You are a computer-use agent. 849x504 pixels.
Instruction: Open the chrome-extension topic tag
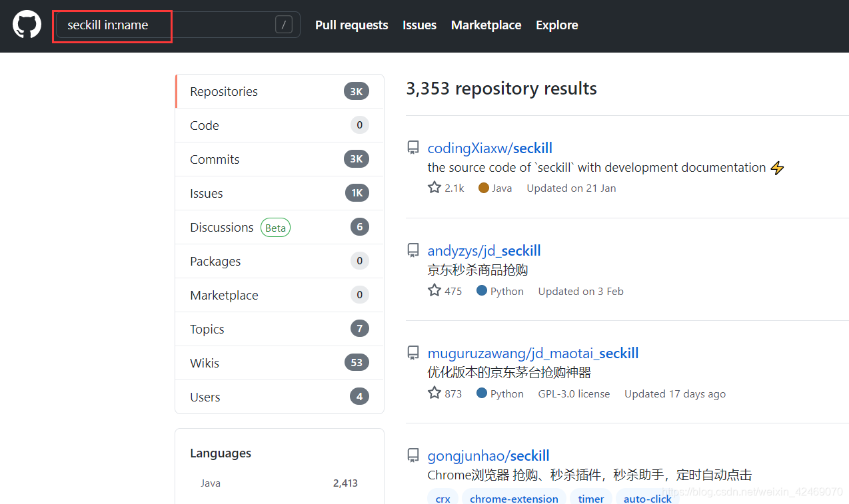pyautogui.click(x=514, y=498)
